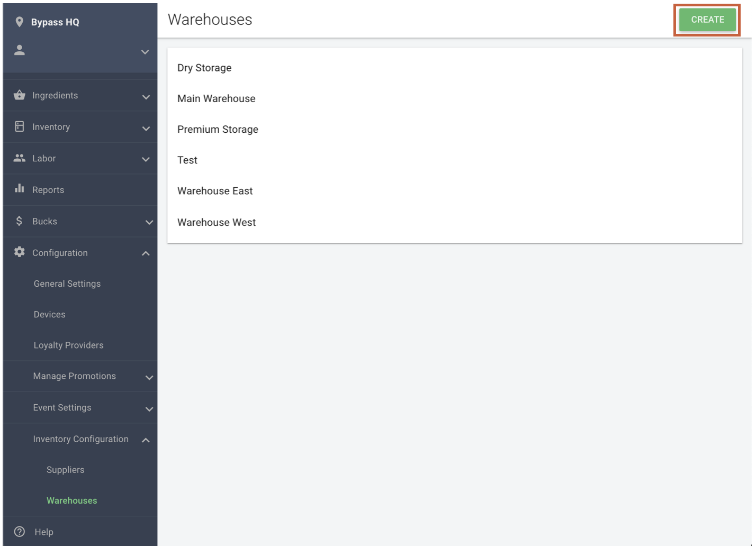Collapse the Configuration section chevron

coord(146,253)
